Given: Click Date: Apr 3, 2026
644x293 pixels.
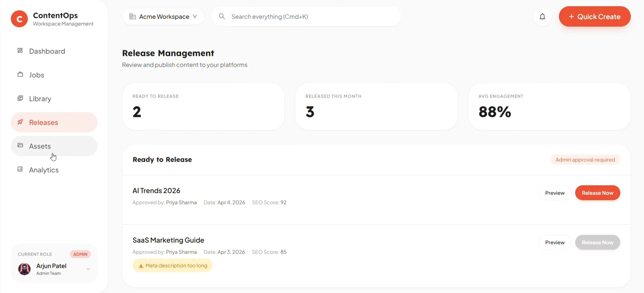Looking at the screenshot, I should (x=224, y=252).
